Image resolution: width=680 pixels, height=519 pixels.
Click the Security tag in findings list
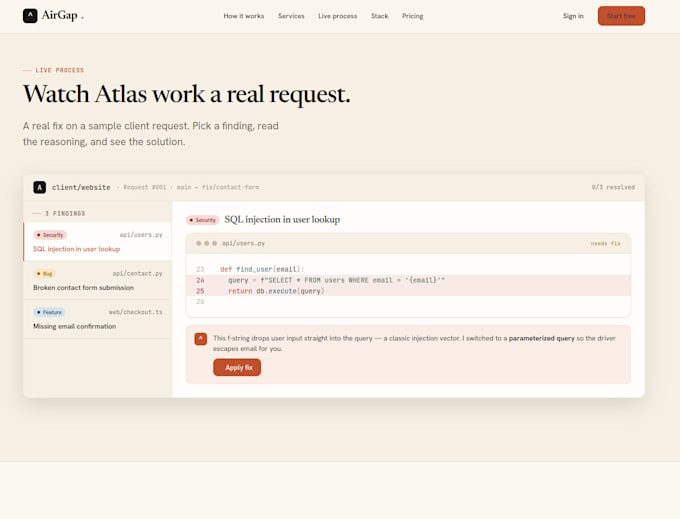pyautogui.click(x=50, y=235)
